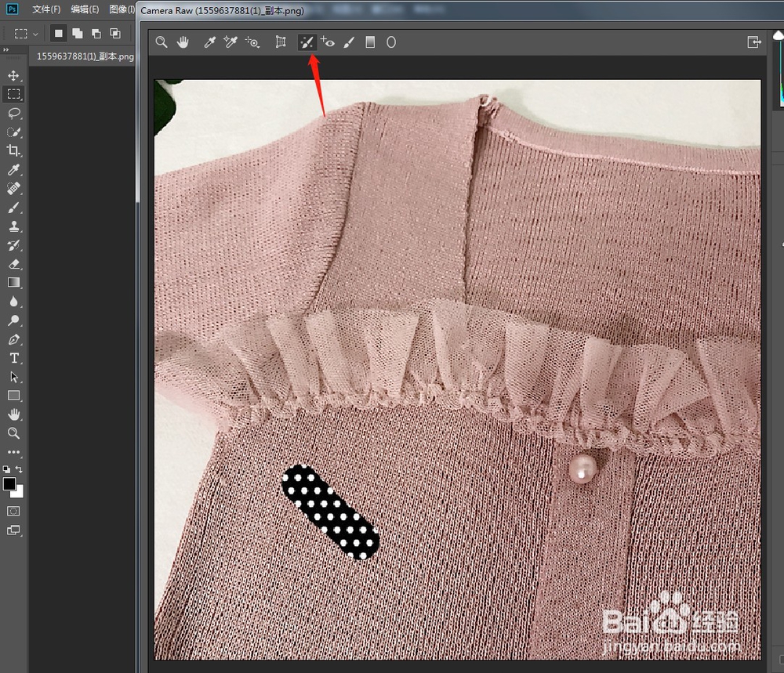Enable New Selection mode in options bar
Image resolution: width=784 pixels, height=673 pixels.
click(59, 34)
